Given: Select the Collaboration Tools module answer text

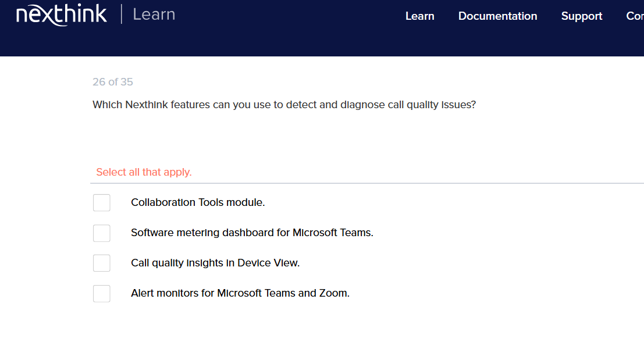Looking at the screenshot, I should [197, 202].
